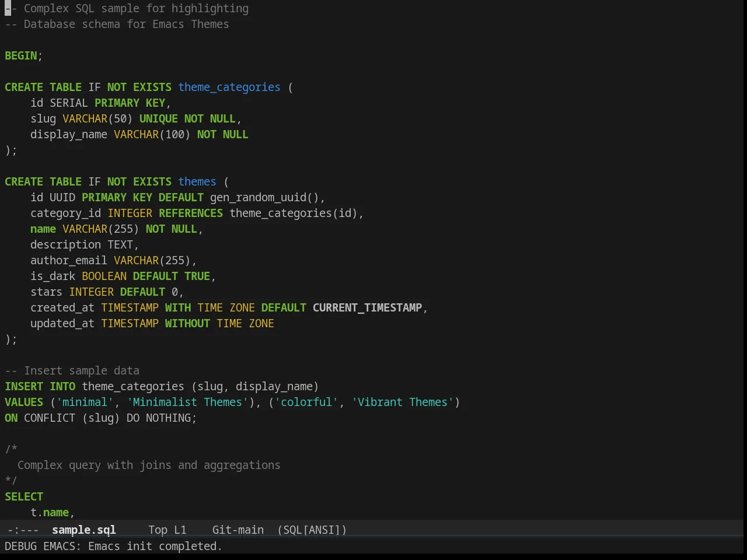747x560 pixels.
Task: Place cursor on BEGIN keyword
Action: click(x=21, y=55)
